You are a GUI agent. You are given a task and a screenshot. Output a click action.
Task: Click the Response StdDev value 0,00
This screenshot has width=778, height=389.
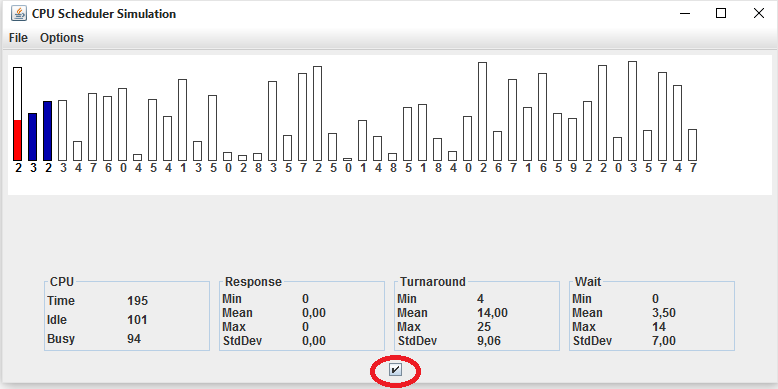coord(314,341)
